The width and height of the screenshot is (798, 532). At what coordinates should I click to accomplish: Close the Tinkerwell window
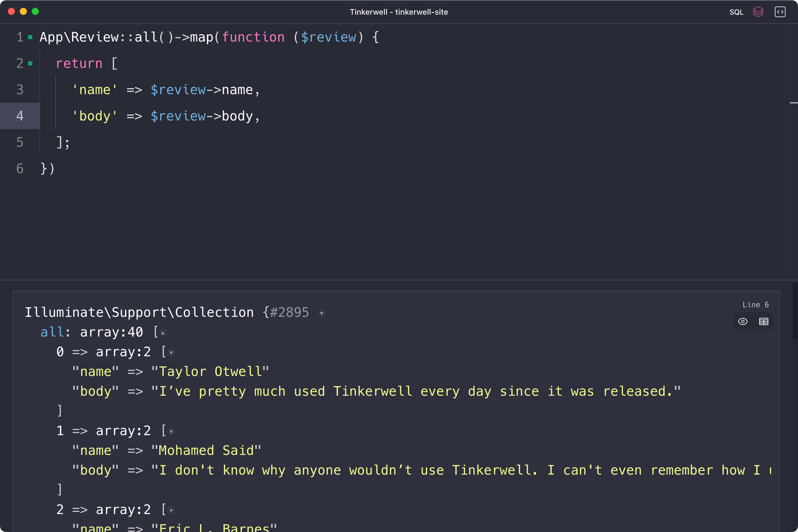tap(11, 12)
